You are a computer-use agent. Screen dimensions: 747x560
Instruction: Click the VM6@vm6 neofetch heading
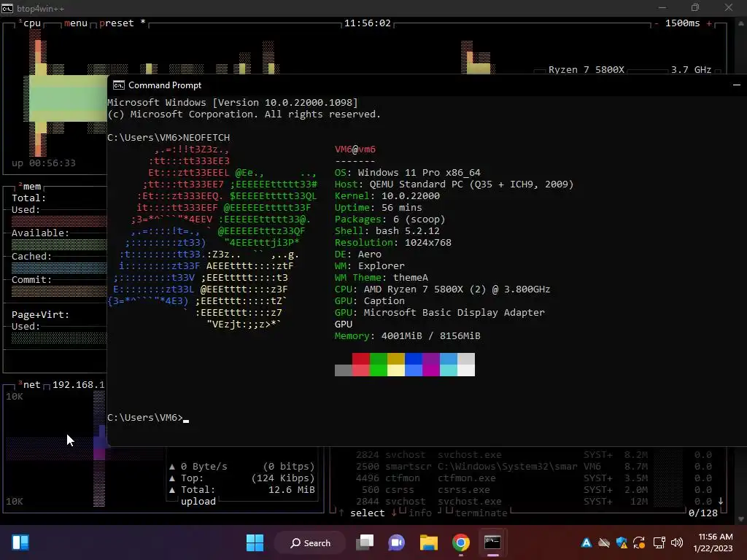(355, 149)
